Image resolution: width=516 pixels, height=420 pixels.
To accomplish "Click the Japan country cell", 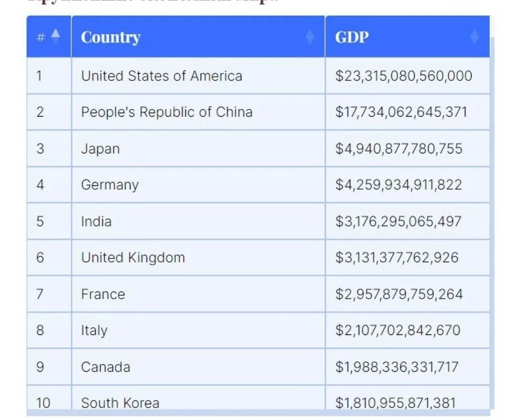I will click(100, 149).
